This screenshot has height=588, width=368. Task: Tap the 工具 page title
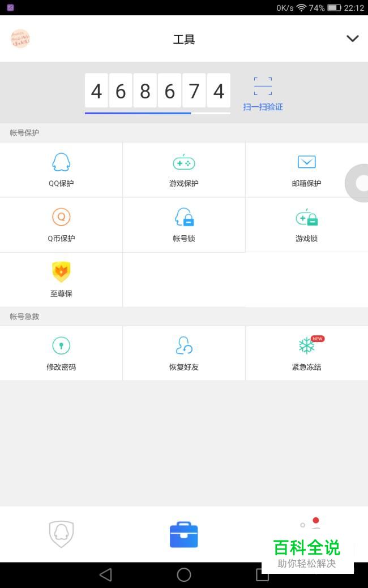184,39
